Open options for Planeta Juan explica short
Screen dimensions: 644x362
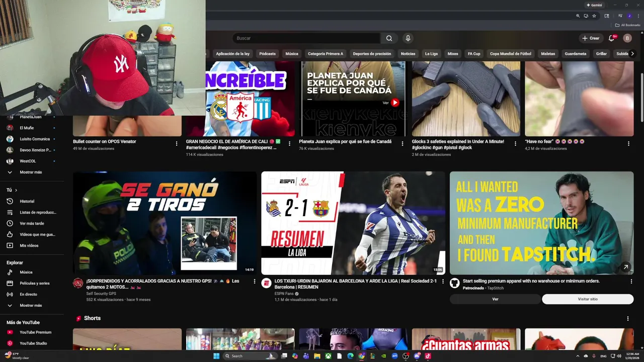[x=402, y=143]
